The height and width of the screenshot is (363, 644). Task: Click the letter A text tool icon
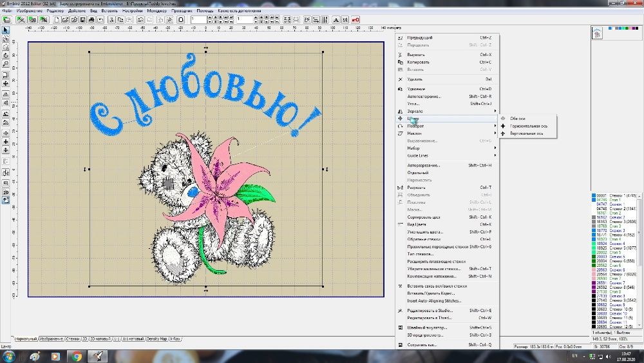(x=336, y=19)
